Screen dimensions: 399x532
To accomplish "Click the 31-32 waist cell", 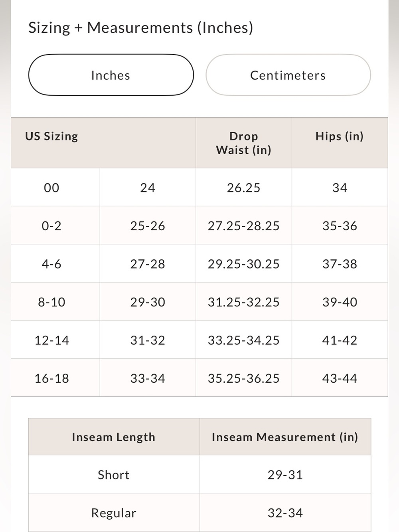I will 148,340.
